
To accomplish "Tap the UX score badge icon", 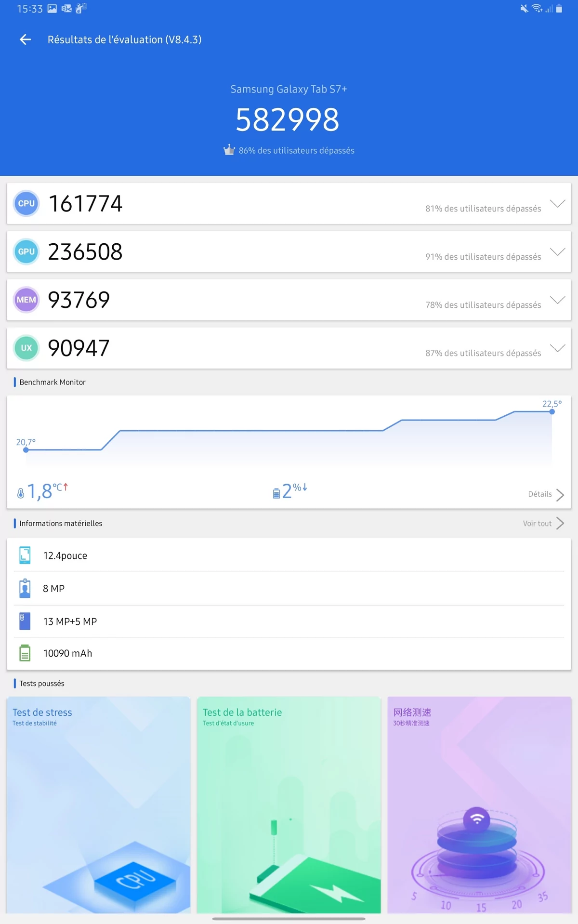I will click(x=26, y=348).
